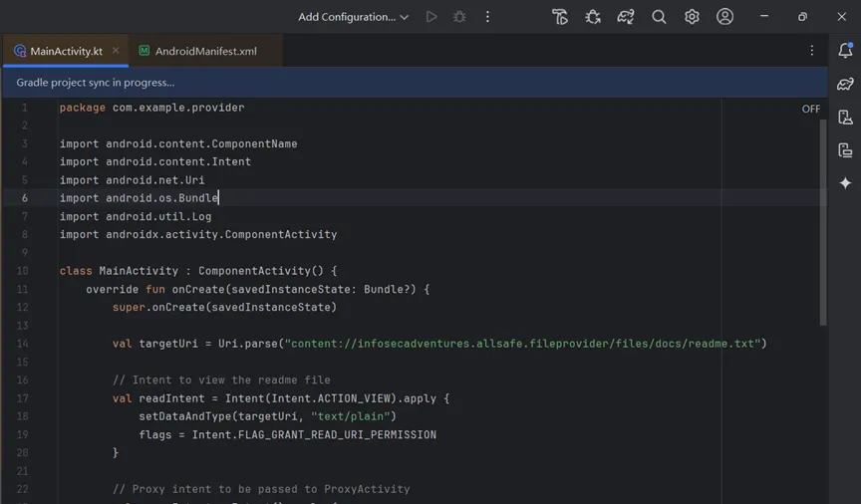Click the editor vertical scrollbar
Image resolution: width=861 pixels, height=504 pixels.
(x=823, y=219)
